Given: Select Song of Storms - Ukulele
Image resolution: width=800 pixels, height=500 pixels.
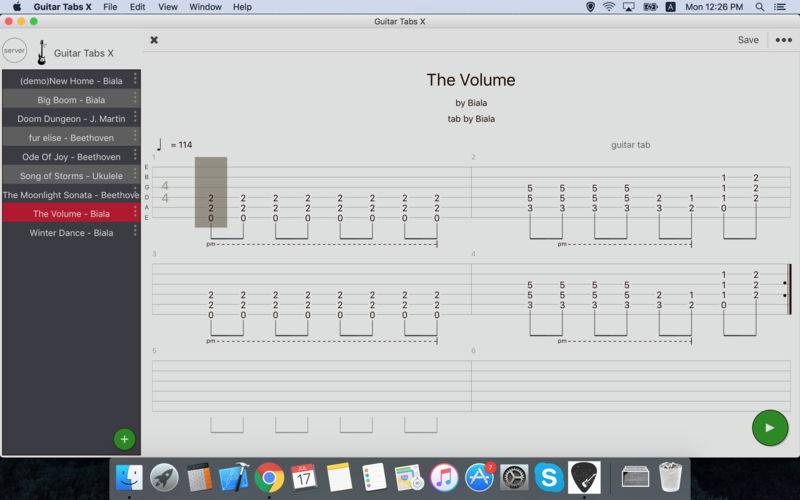Looking at the screenshot, I should point(71,176).
